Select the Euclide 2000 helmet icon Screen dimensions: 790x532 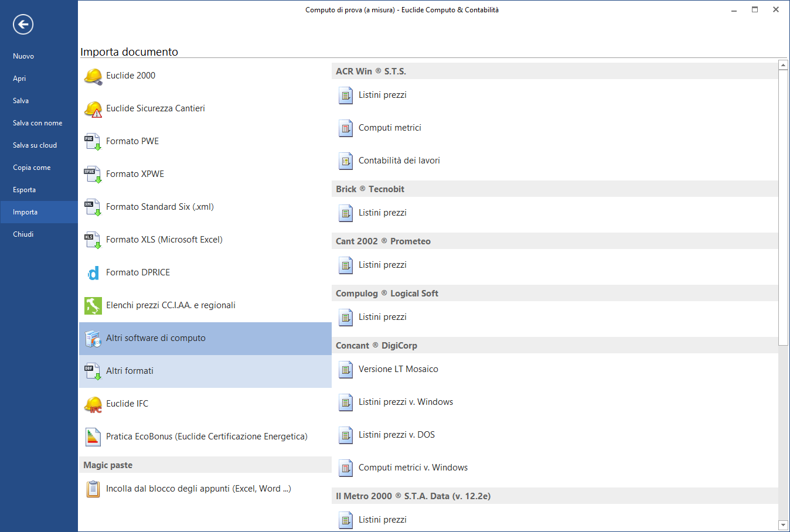click(93, 76)
